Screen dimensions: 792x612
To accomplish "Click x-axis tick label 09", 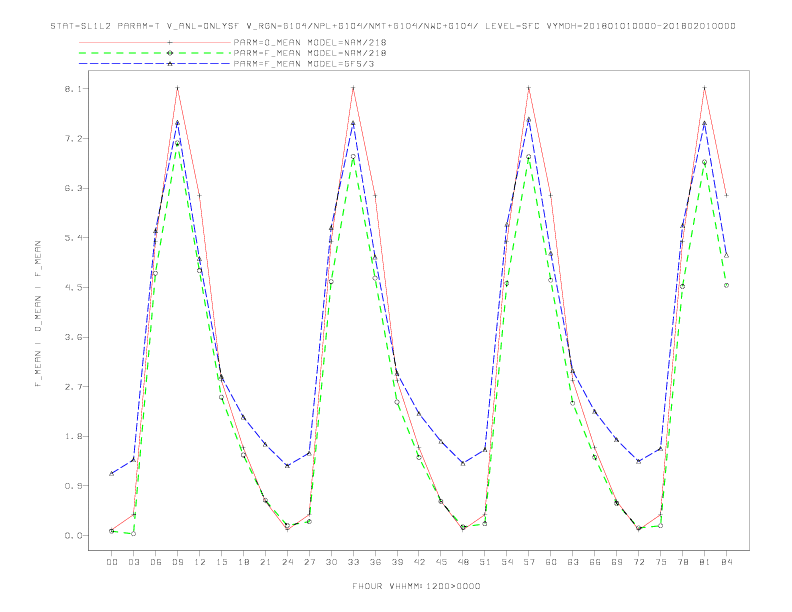I will point(177,562).
